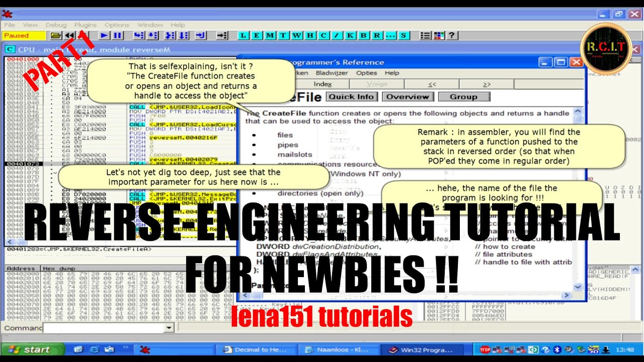The height and width of the screenshot is (362, 644).
Task: Click the question mark help icon
Action: (452, 35)
